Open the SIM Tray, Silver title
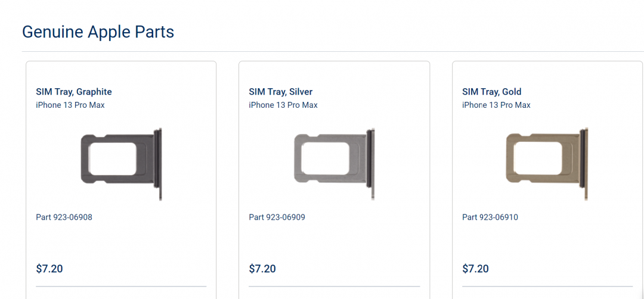The image size is (644, 299). 281,92
